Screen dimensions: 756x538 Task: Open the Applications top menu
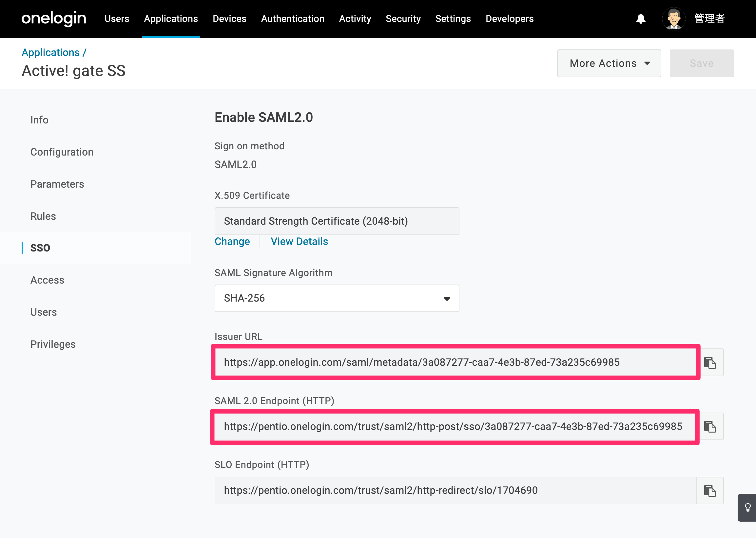click(171, 19)
